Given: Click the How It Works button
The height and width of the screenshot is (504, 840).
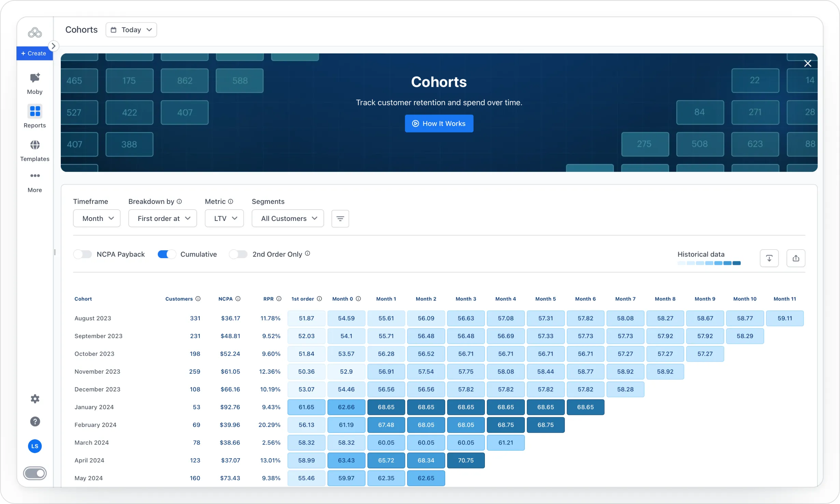Looking at the screenshot, I should click(x=439, y=124).
